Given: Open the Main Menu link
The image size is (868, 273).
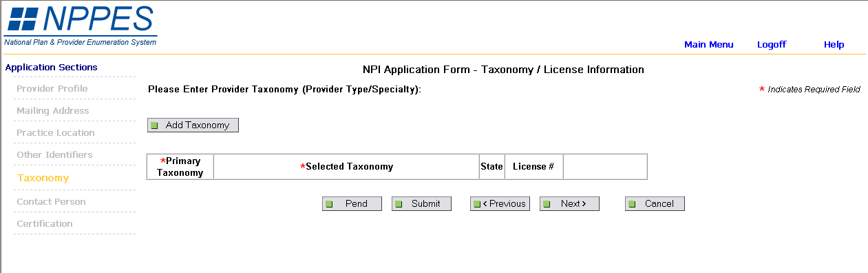Looking at the screenshot, I should 709,45.
